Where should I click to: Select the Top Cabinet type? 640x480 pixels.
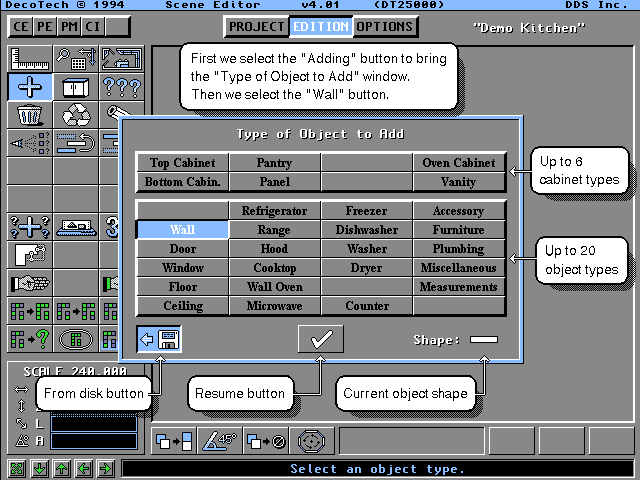182,162
